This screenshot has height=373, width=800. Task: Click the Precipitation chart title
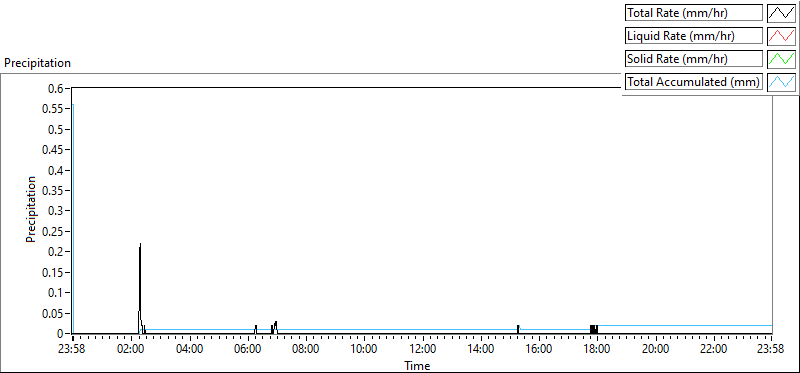coord(37,63)
